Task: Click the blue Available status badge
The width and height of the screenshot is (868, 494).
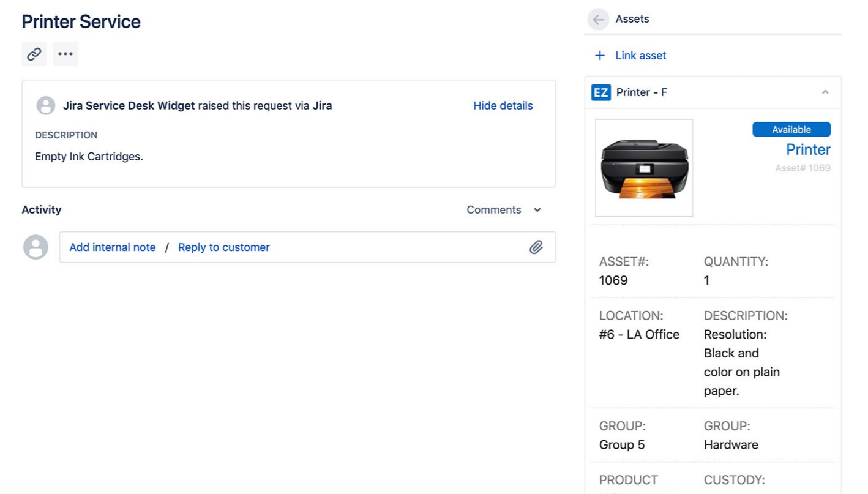Action: [x=791, y=130]
